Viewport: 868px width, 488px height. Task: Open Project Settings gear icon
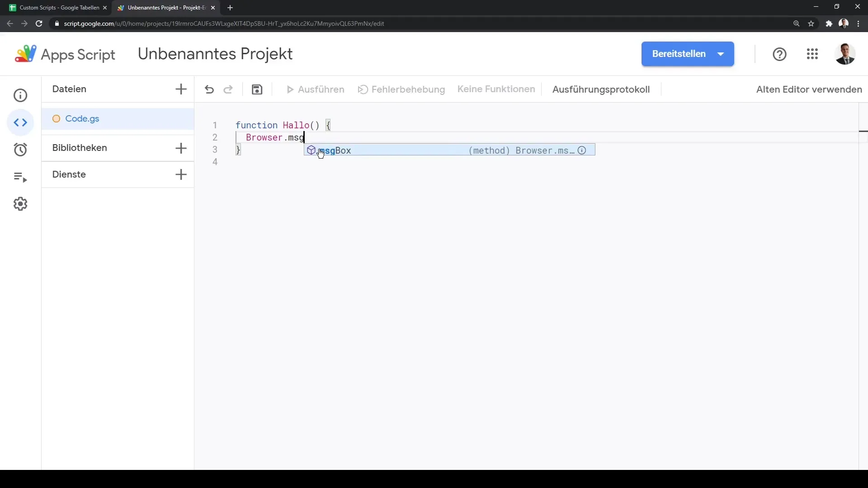point(20,204)
